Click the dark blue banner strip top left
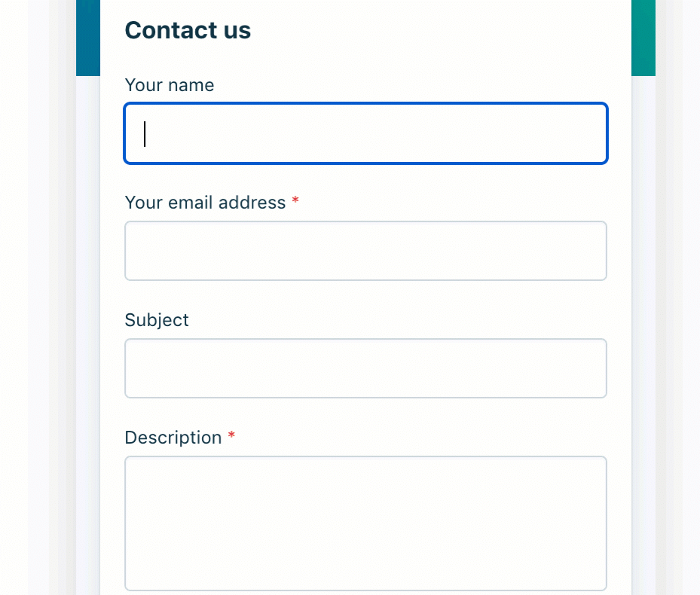 [x=87, y=38]
